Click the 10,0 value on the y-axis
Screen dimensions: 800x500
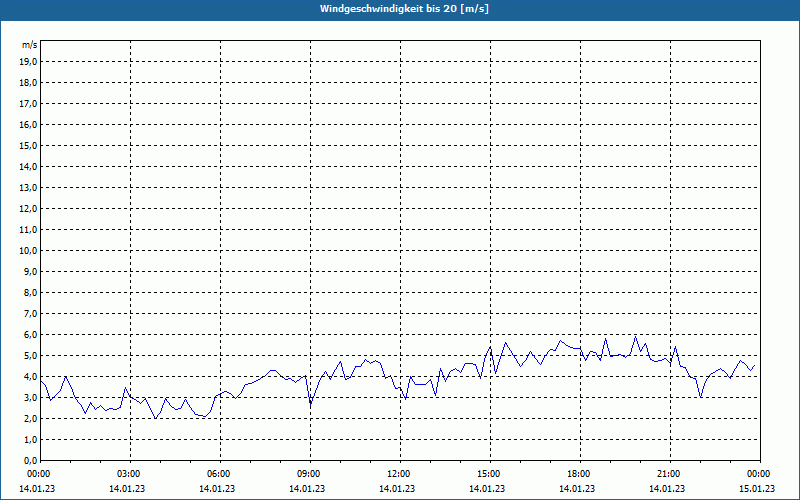click(x=29, y=250)
